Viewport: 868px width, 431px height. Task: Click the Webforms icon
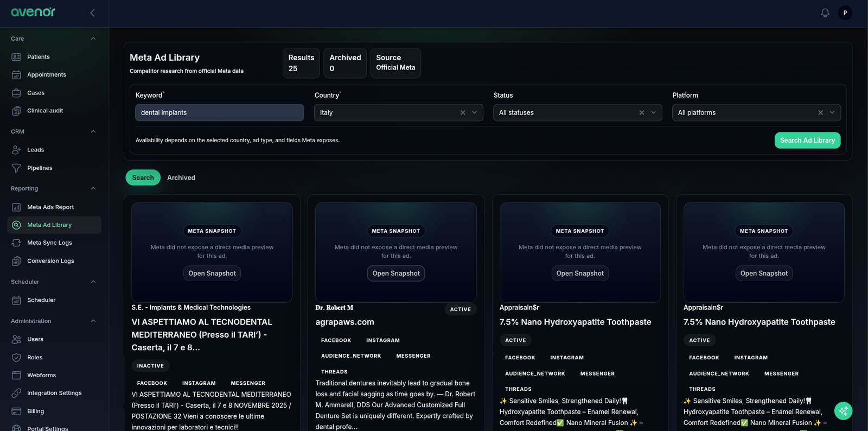16,375
